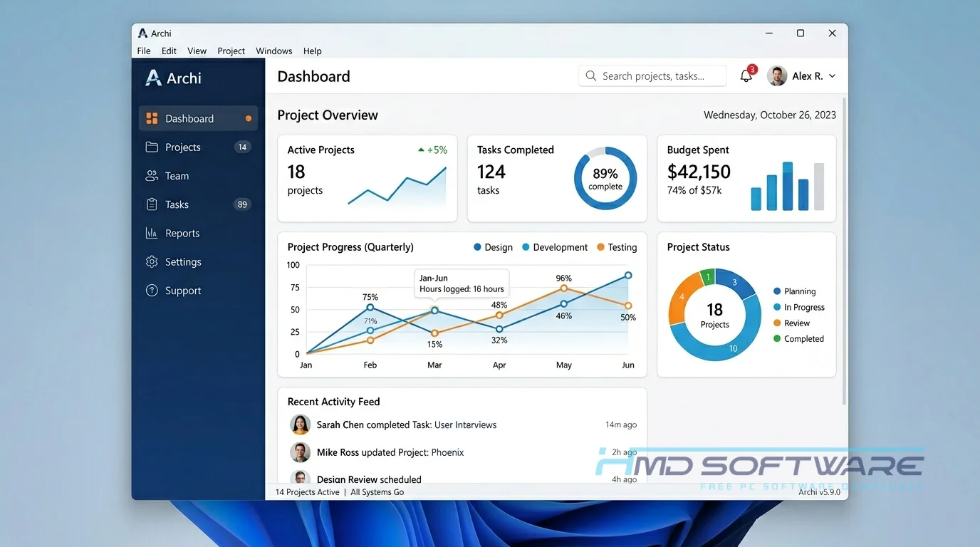The height and width of the screenshot is (547, 980).
Task: Open notifications bell icon
Action: 746,75
